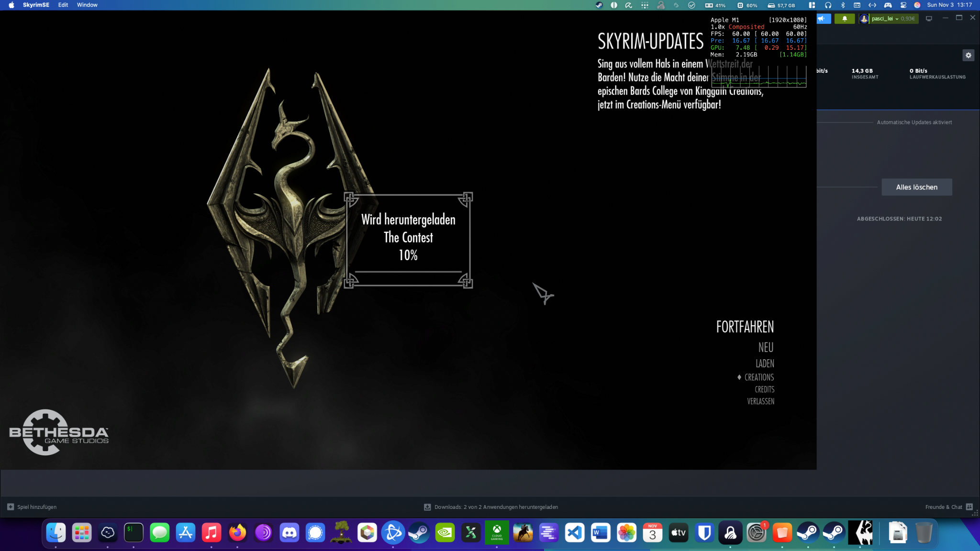Open Music app from the Dock
This screenshot has height=551, width=980.
click(212, 532)
